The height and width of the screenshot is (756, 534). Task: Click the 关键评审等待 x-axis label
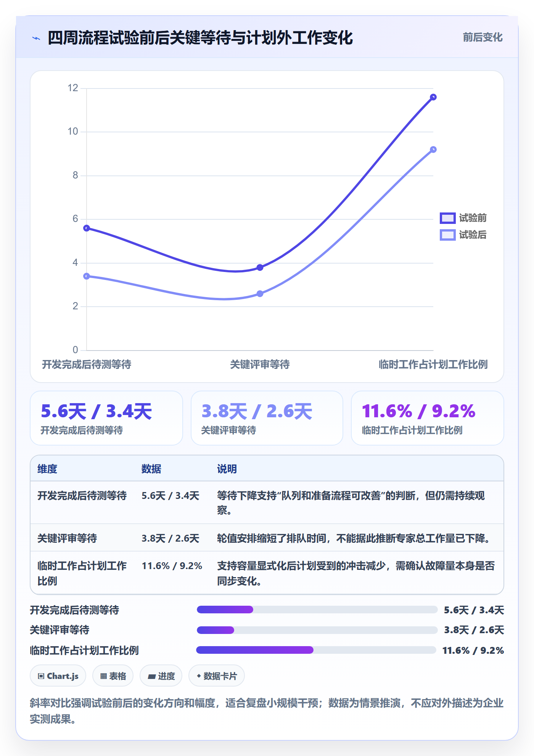[260, 365]
